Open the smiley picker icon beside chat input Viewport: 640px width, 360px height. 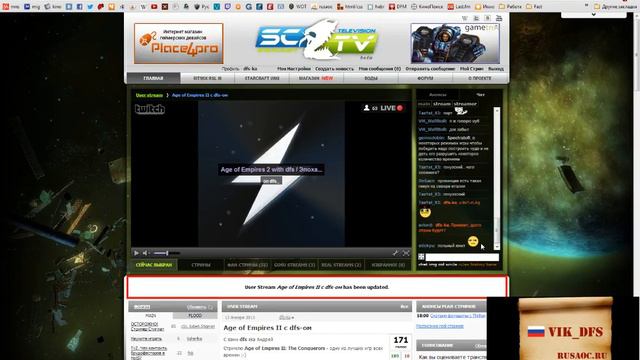[x=421, y=257]
